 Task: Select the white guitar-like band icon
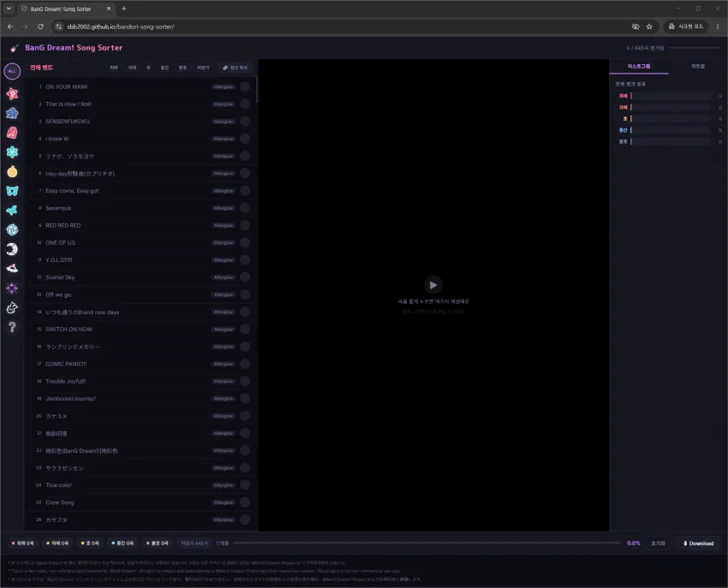[x=12, y=307]
